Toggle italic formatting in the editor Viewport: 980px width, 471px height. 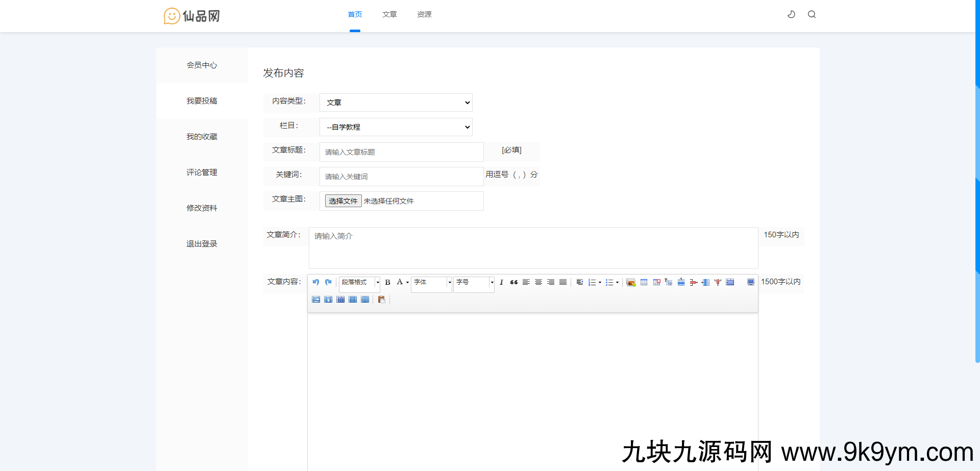(501, 282)
